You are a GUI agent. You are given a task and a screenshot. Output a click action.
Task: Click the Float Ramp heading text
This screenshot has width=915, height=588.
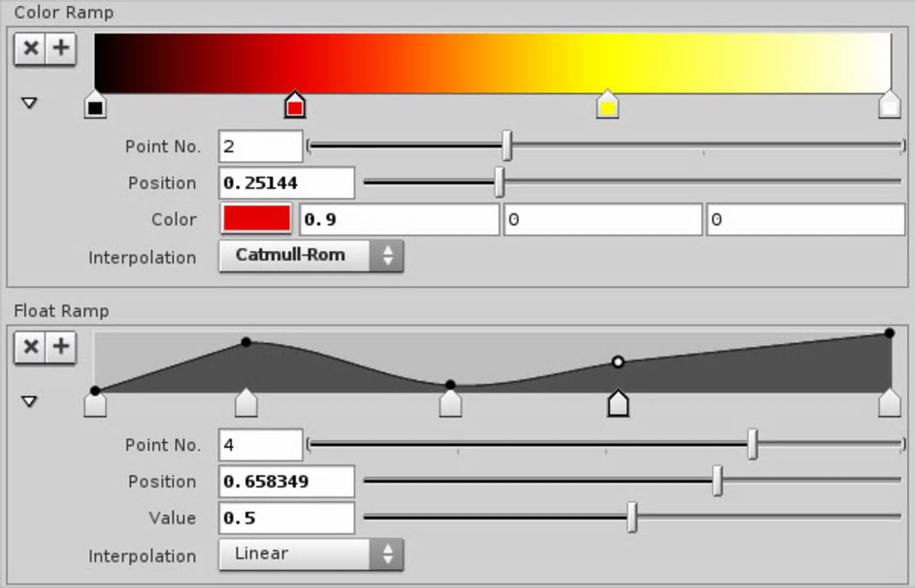point(61,311)
